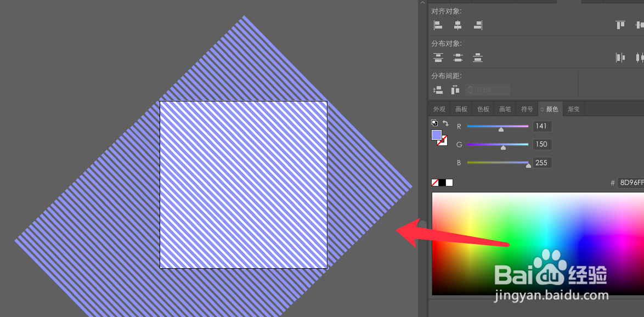Click the G color slider handle
Image resolution: width=644 pixels, height=317 pixels.
click(503, 148)
